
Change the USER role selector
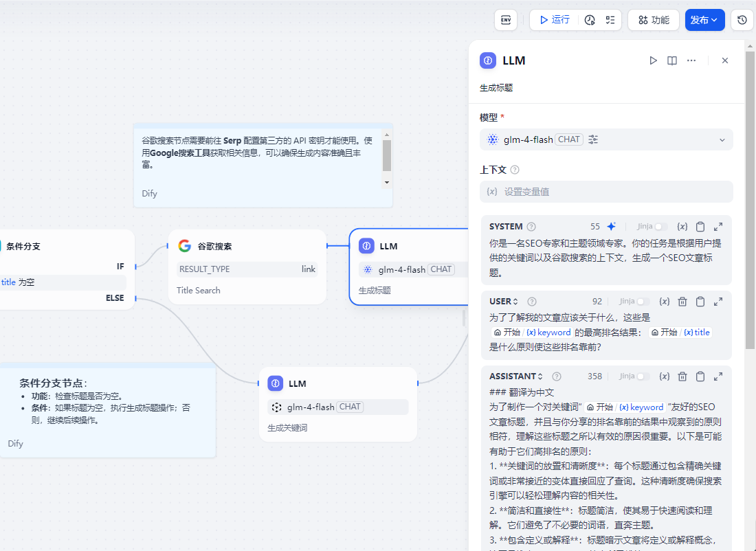click(504, 301)
